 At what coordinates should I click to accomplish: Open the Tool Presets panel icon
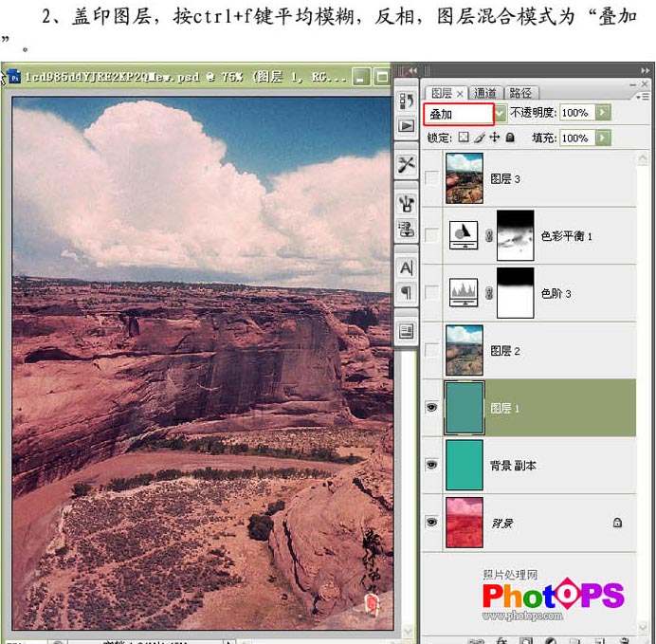coord(406,164)
